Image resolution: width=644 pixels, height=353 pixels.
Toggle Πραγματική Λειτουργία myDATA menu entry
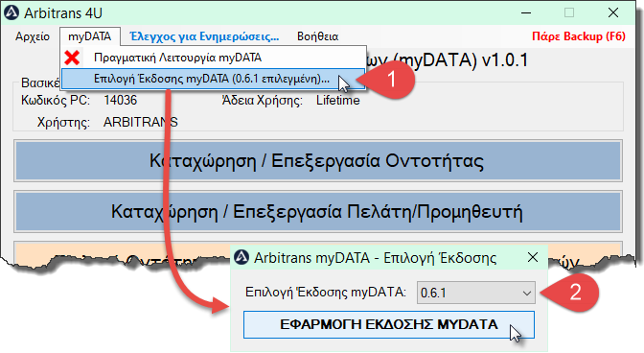(x=214, y=58)
